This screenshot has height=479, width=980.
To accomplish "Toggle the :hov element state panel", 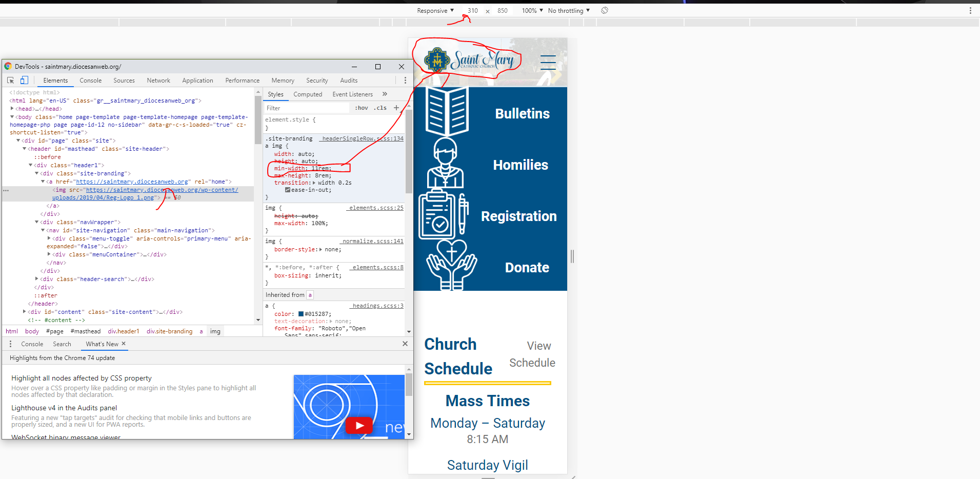I will coord(362,108).
